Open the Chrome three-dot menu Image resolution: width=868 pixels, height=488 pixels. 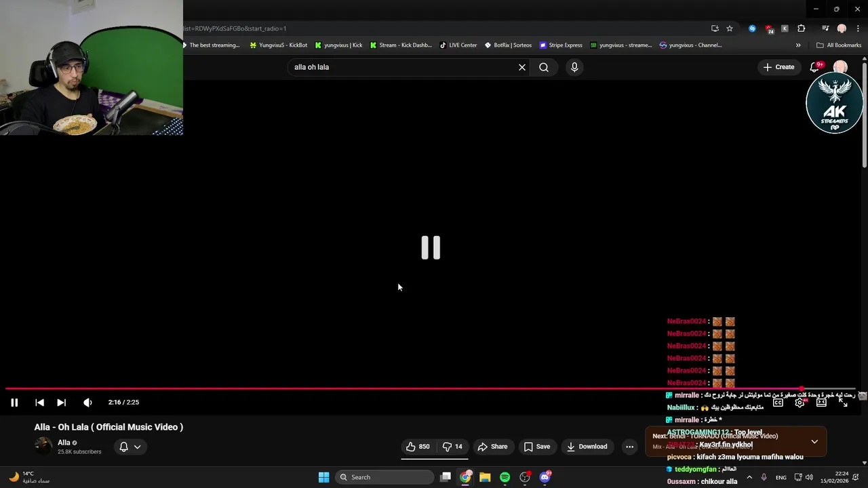click(858, 28)
